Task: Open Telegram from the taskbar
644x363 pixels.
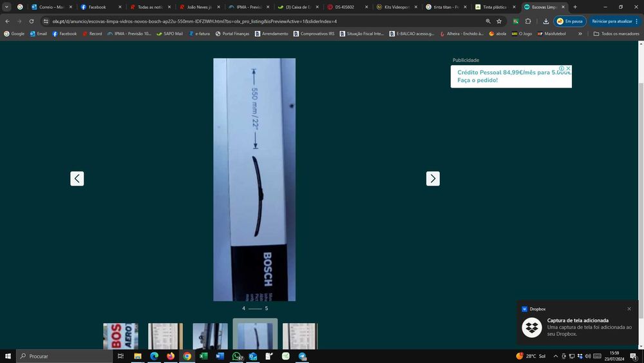Action: tap(302, 356)
